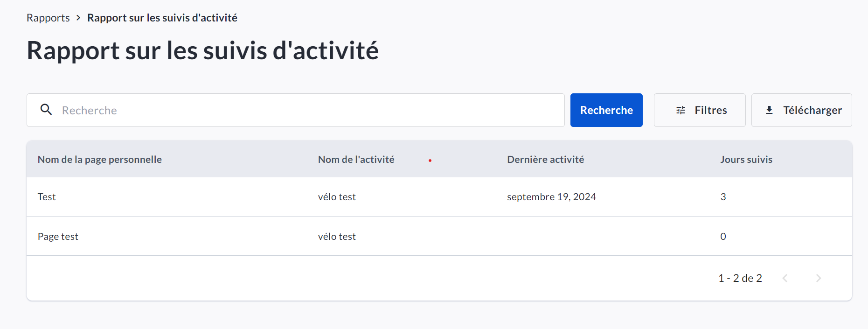Viewport: 868px width, 329px height.
Task: Sort by Nom de la page personnelle
Action: [x=100, y=160]
